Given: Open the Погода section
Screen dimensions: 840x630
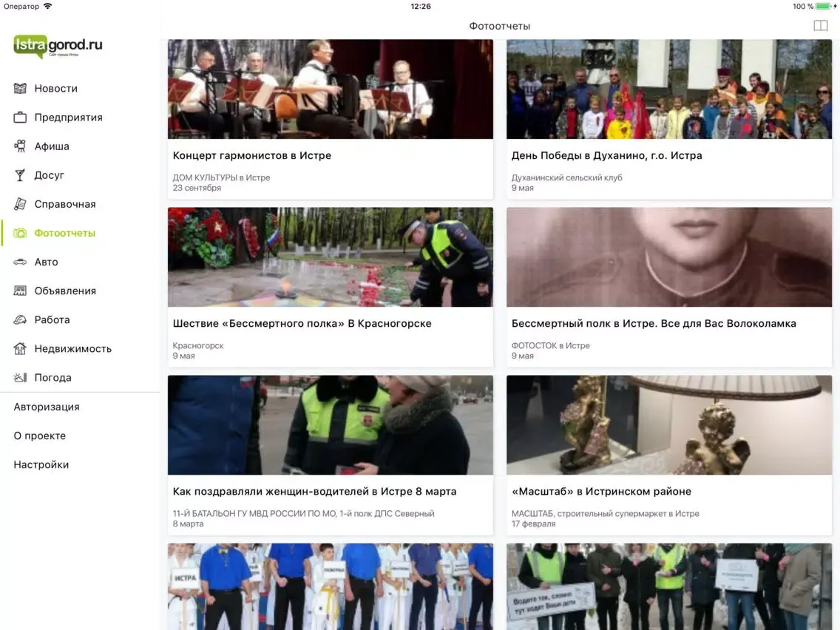Looking at the screenshot, I should [52, 378].
